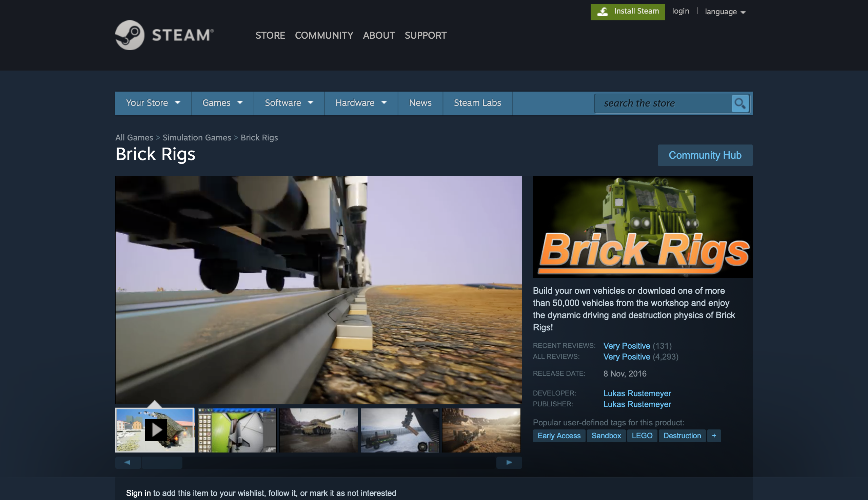
Task: Open the News tab
Action: point(420,103)
